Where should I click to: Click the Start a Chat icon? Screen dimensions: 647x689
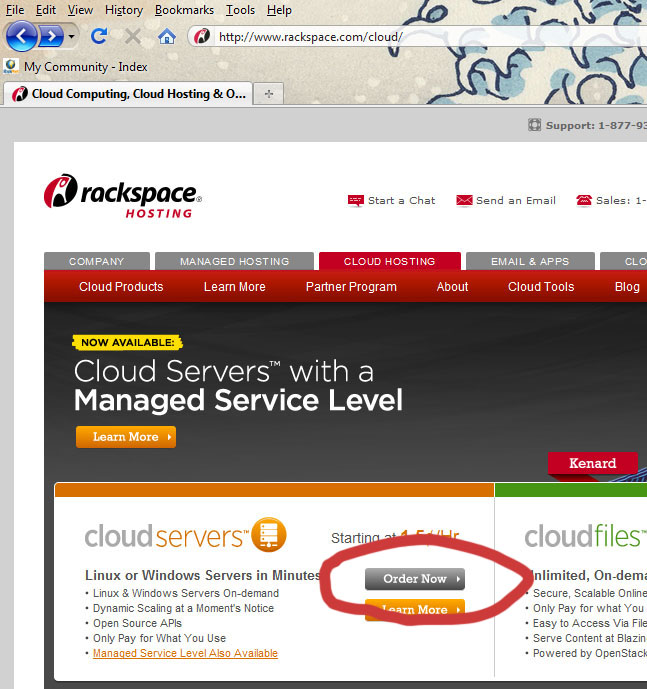[356, 200]
